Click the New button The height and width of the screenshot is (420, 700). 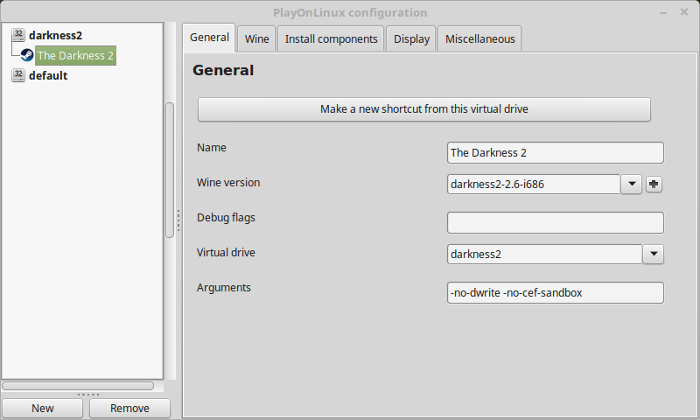tap(42, 408)
